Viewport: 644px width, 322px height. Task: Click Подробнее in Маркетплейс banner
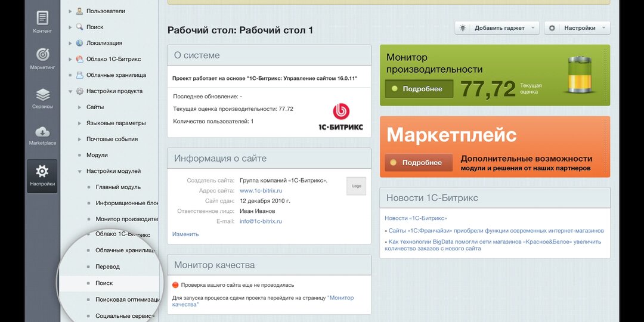click(x=419, y=163)
